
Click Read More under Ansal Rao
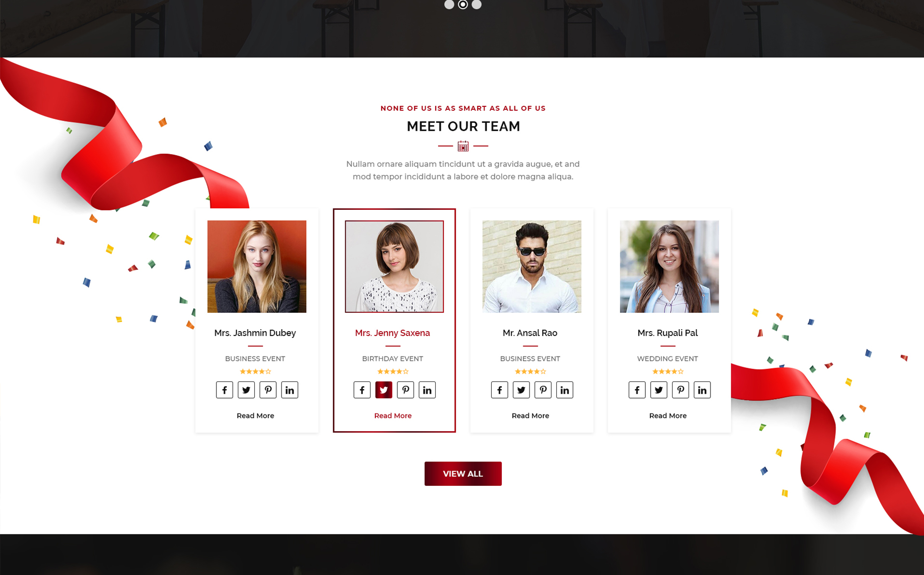click(530, 416)
